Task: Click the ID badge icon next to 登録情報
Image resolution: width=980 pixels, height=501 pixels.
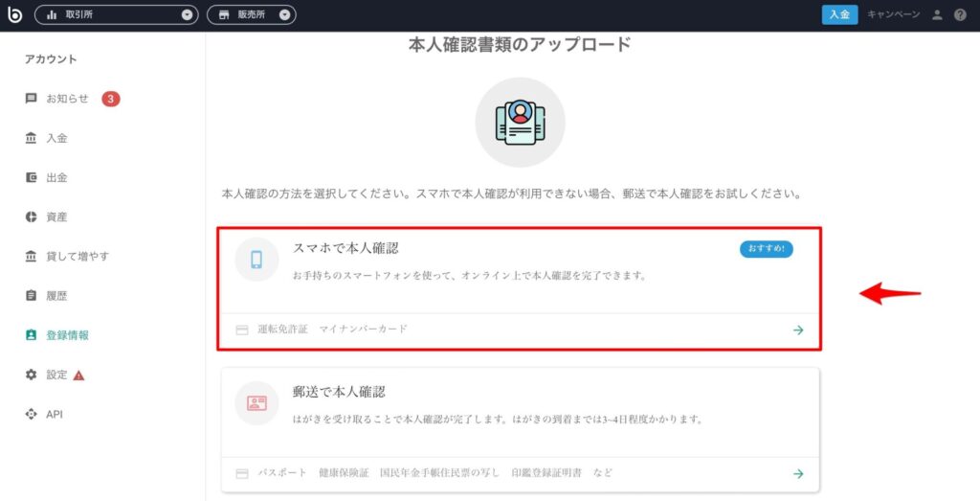Action: [31, 334]
